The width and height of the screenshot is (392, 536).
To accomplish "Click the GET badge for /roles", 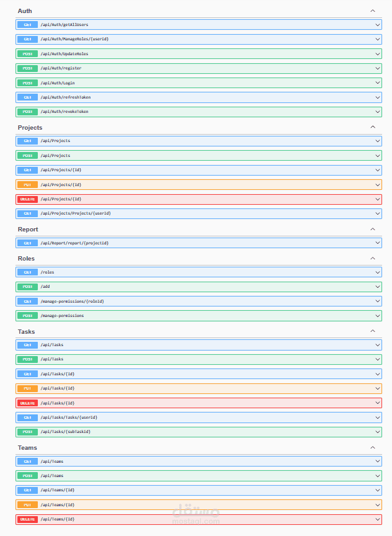I will tap(28, 272).
